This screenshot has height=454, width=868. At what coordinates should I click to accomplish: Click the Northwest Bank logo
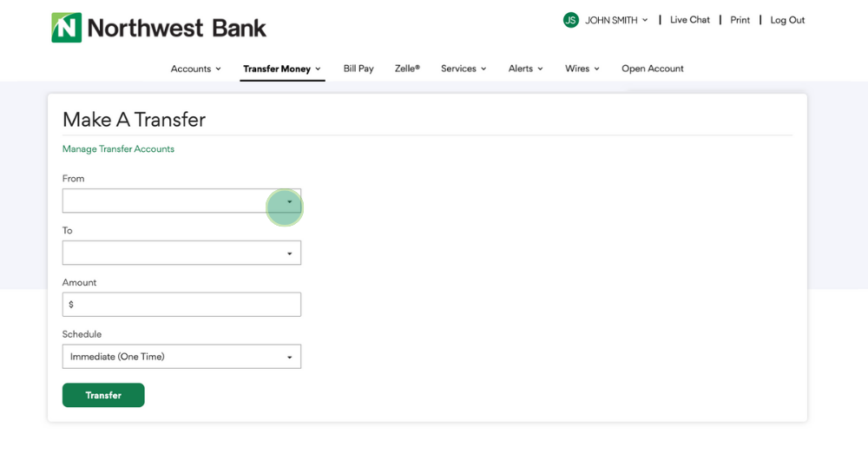pyautogui.click(x=159, y=28)
